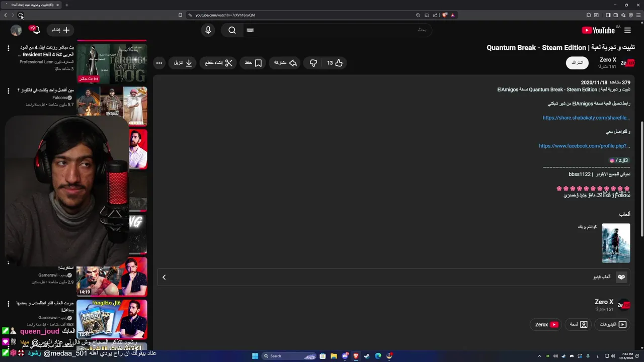Open the create button with plus icon
This screenshot has width=644, height=362.
(x=60, y=30)
